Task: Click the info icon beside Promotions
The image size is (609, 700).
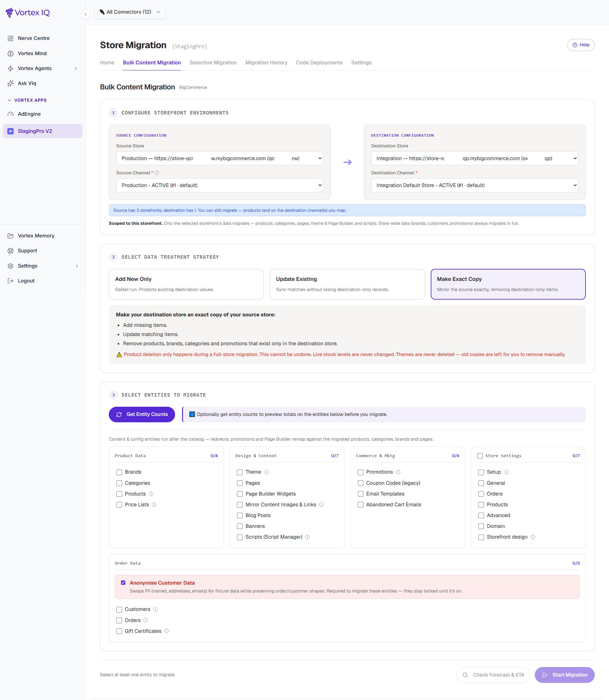Action: (x=398, y=472)
